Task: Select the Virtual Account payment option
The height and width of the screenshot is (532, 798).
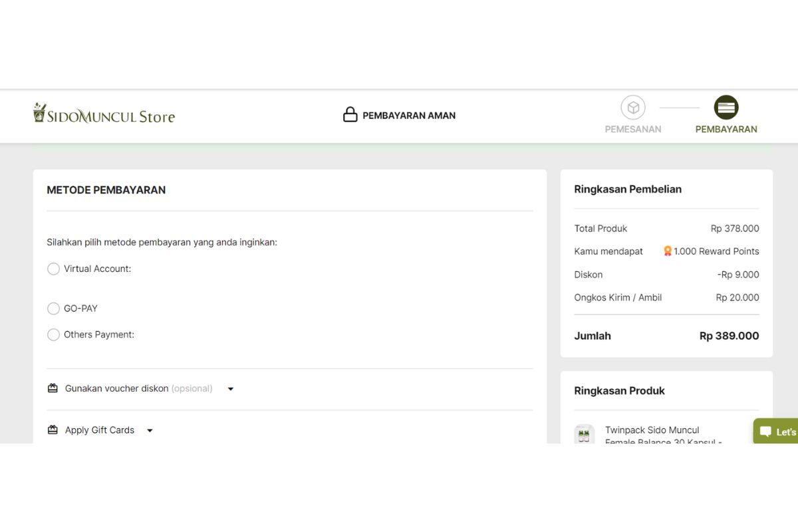Action: point(54,269)
